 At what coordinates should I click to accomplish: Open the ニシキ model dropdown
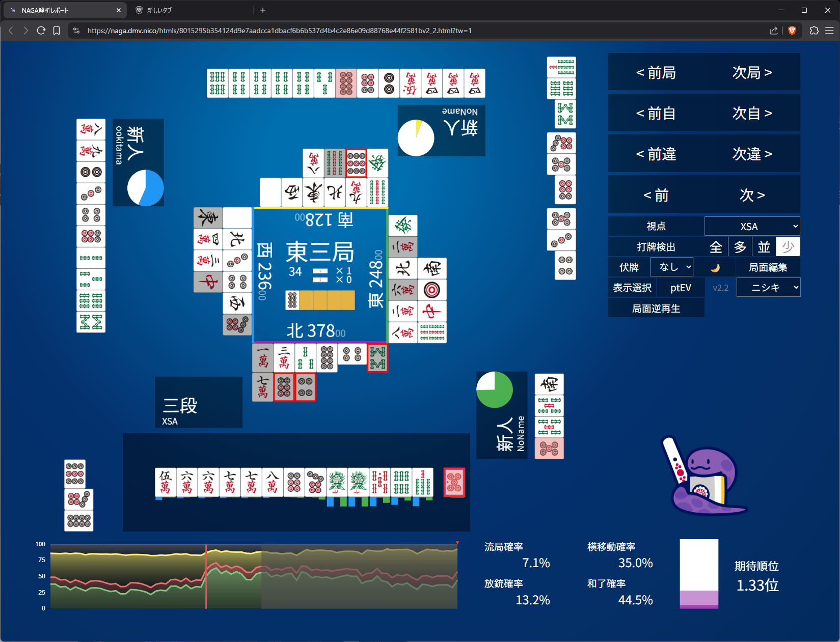768,288
